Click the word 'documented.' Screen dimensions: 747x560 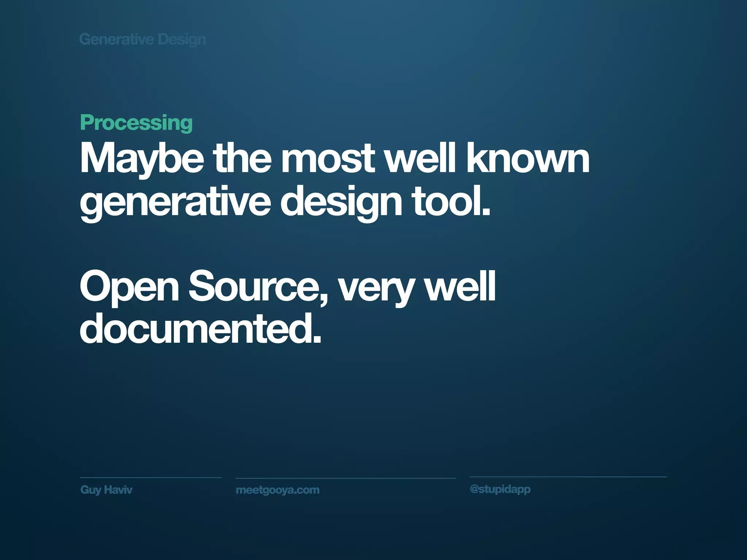point(201,328)
